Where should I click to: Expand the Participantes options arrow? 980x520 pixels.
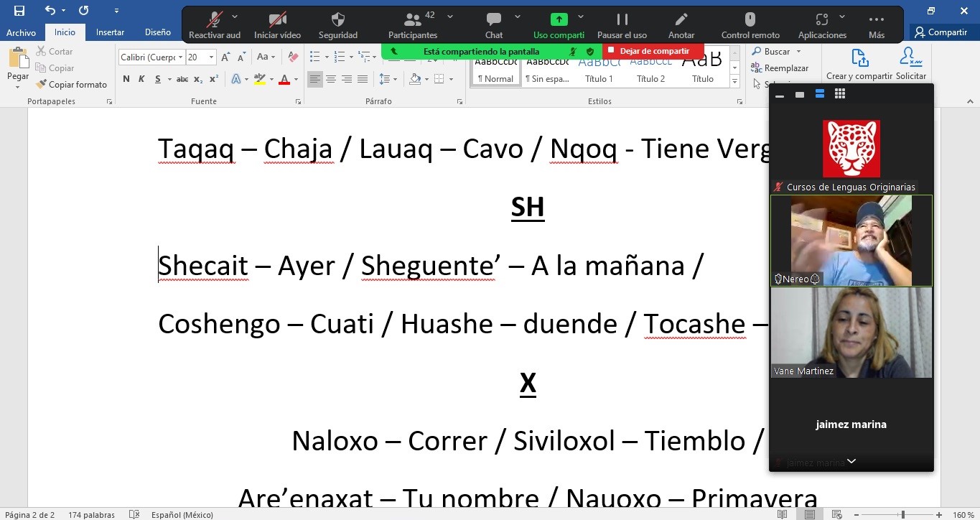450,17
